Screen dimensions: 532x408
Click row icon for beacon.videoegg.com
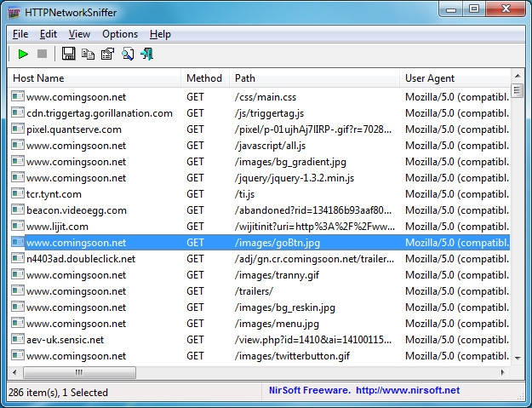coord(18,210)
